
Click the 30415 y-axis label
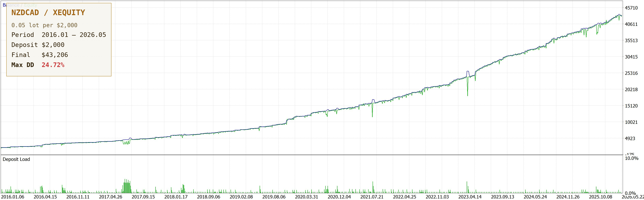pos(631,57)
